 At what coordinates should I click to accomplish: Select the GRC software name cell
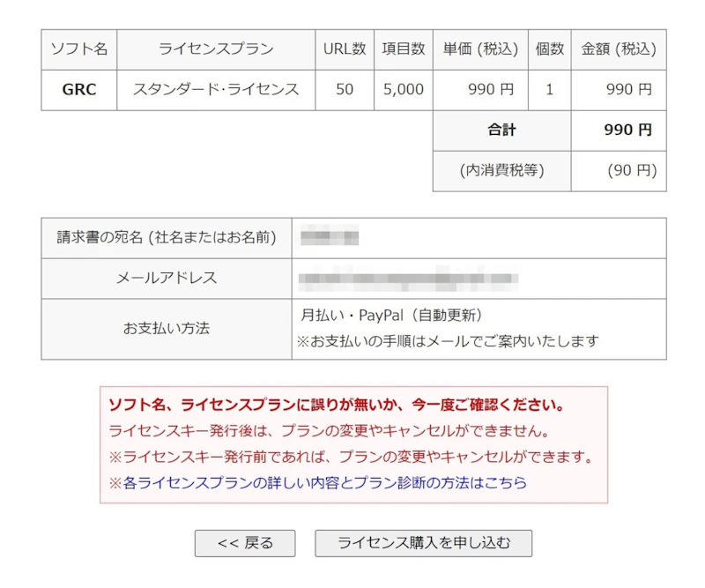(78, 90)
